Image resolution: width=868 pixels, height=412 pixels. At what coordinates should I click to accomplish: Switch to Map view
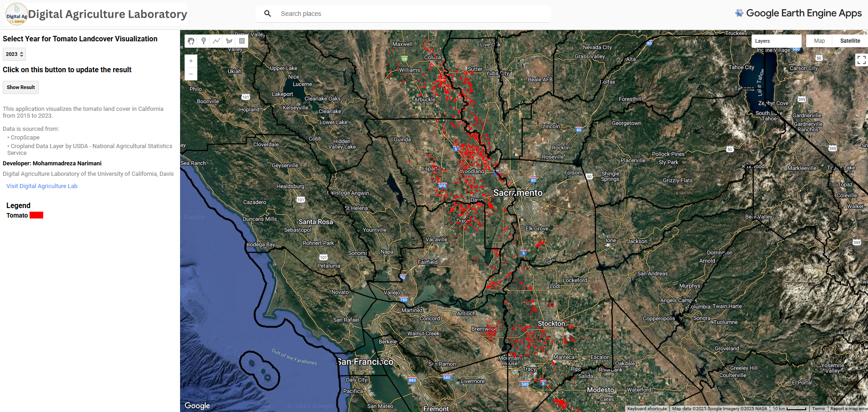(819, 40)
